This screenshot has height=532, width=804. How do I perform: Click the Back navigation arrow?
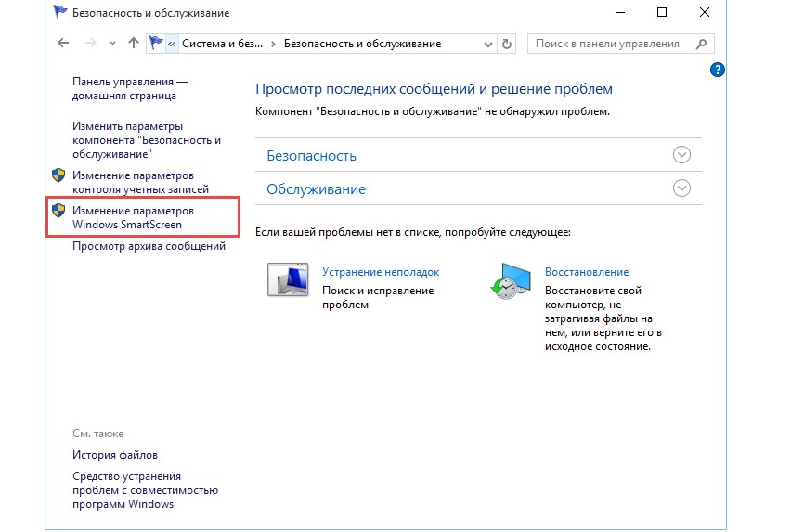click(63, 44)
